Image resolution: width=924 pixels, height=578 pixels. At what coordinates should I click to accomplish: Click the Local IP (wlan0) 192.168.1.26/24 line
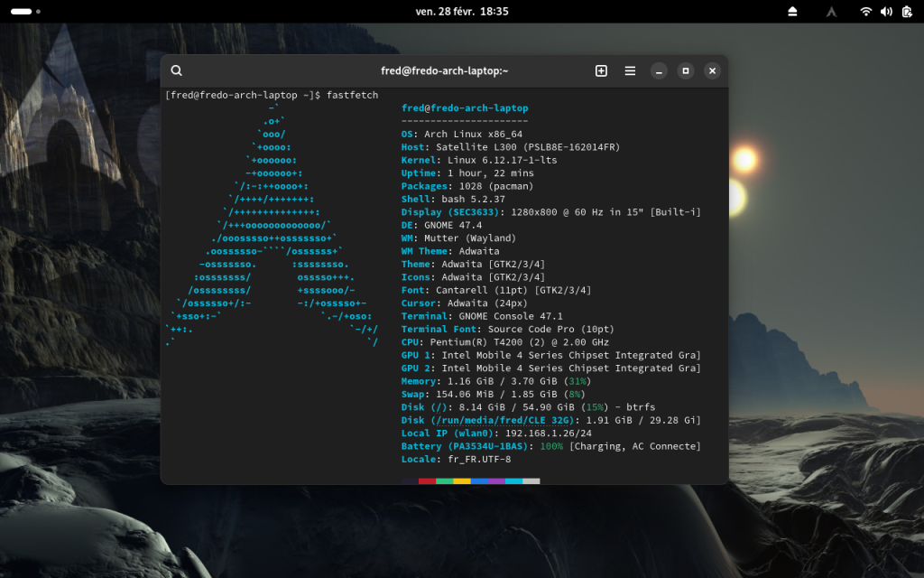click(x=496, y=433)
